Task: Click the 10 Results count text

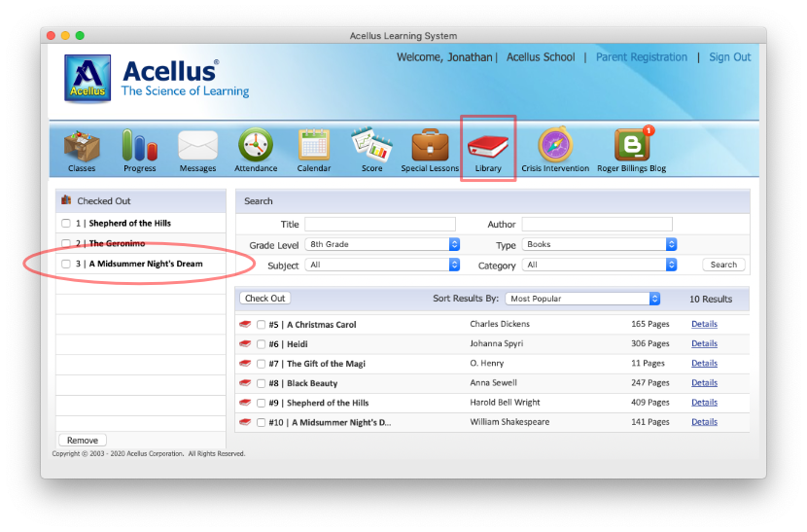Action: tap(711, 300)
